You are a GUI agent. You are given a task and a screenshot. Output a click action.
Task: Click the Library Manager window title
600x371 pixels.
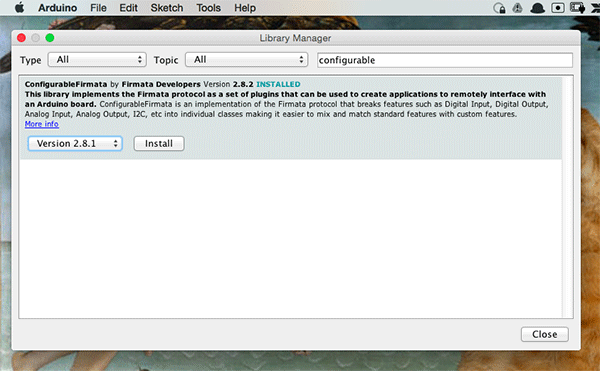click(x=295, y=38)
